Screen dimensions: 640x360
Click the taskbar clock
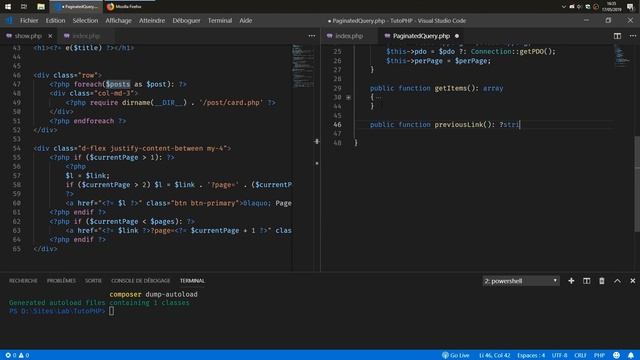(611, 7)
